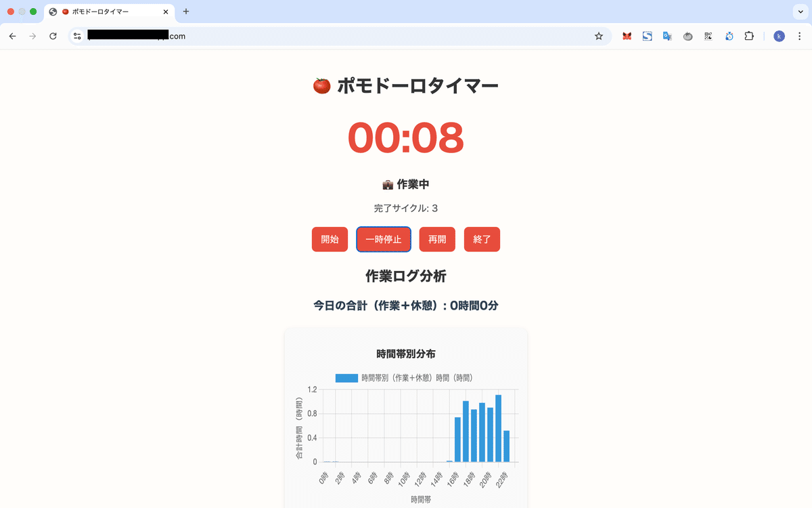The width and height of the screenshot is (812, 508).
Task: Bookmark this page with the star icon
Action: tap(599, 36)
